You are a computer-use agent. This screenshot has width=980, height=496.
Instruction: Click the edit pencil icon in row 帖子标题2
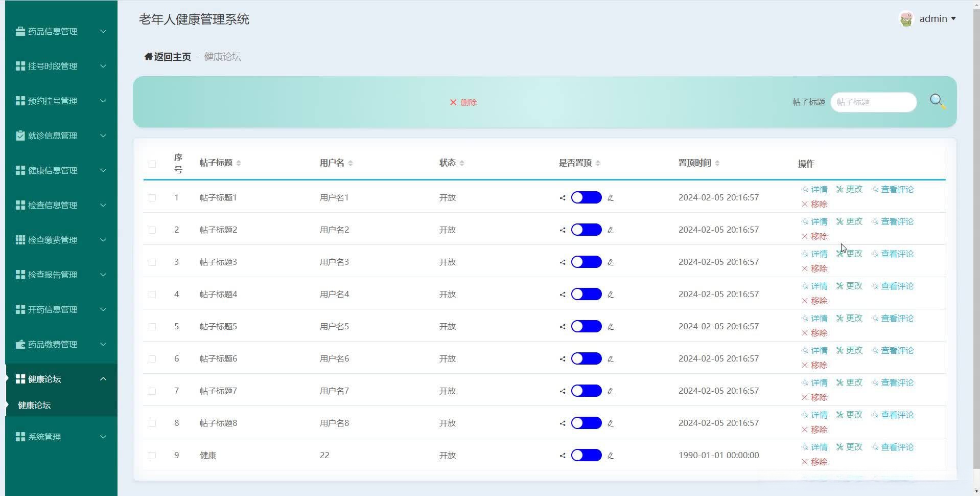coord(610,230)
